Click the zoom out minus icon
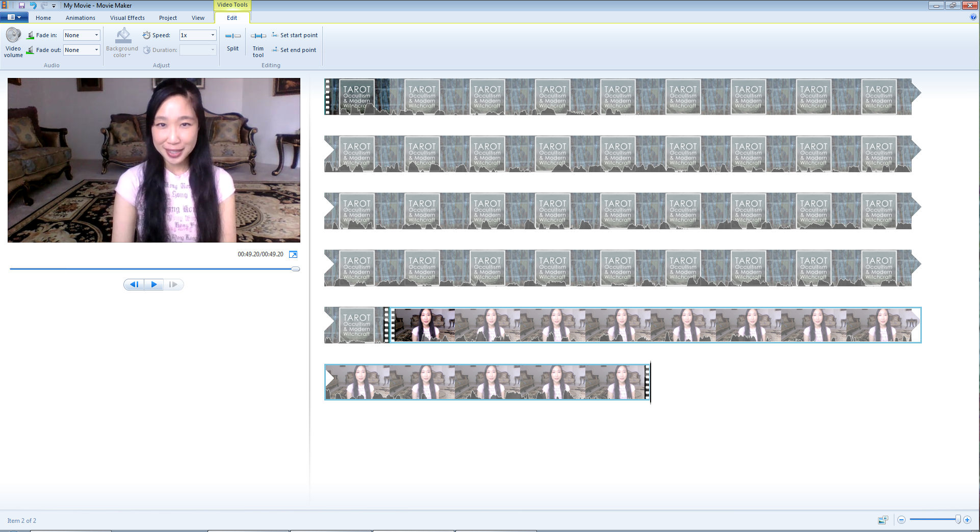This screenshot has height=532, width=980. coord(901,520)
